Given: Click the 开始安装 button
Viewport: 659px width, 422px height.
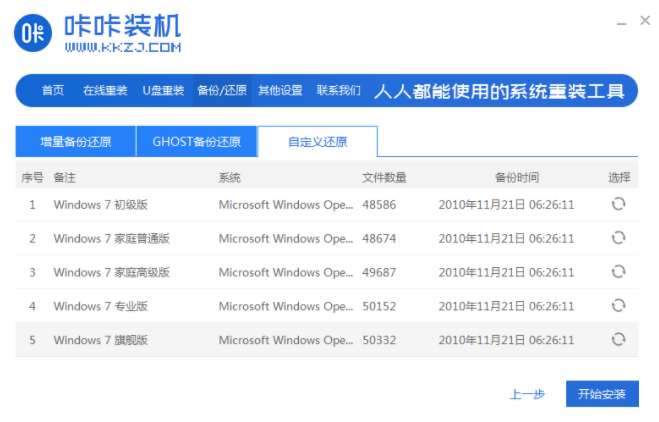Looking at the screenshot, I should 602,394.
